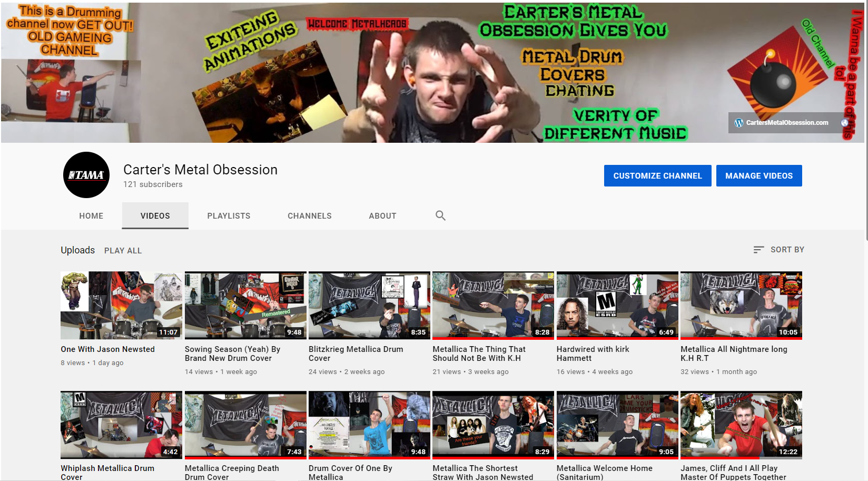
Task: Click the title "Sowing Season (Yeah) By Brand New Drum Cover"
Action: (232, 354)
